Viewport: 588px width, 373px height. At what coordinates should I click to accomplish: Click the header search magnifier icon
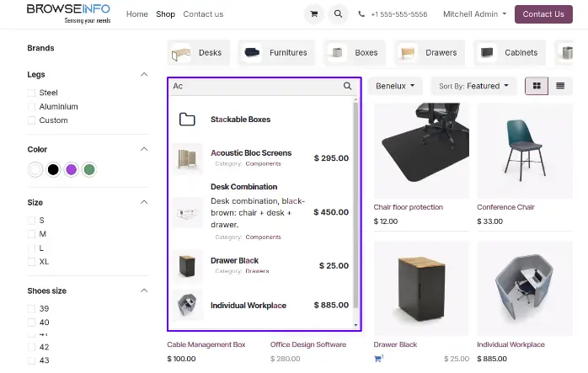[x=338, y=14]
